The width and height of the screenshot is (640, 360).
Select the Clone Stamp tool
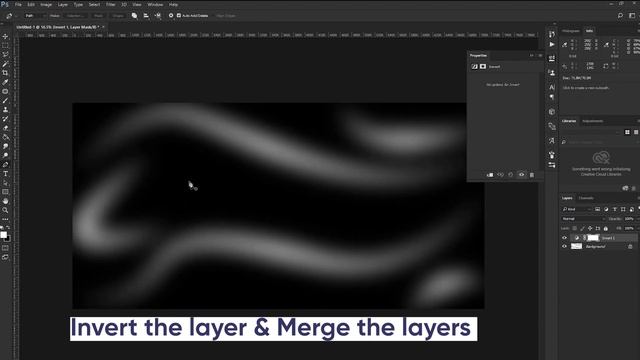coord(5,109)
